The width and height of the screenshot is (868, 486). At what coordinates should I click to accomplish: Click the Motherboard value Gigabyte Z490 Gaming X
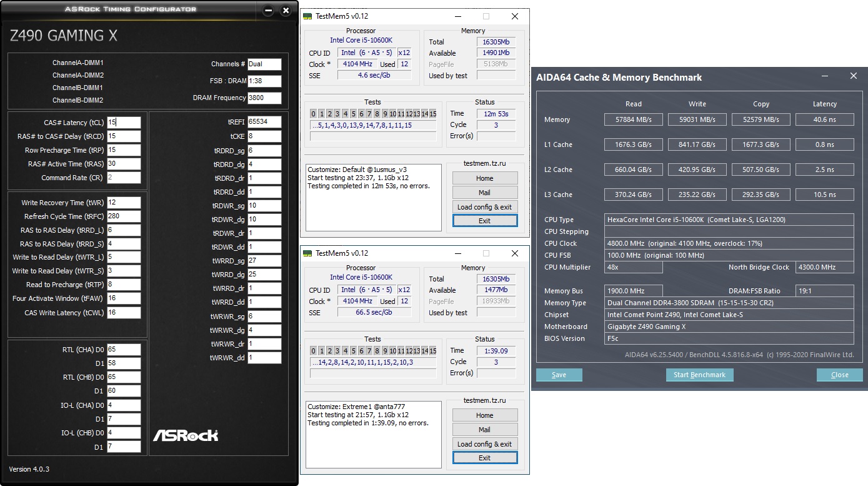[729, 327]
